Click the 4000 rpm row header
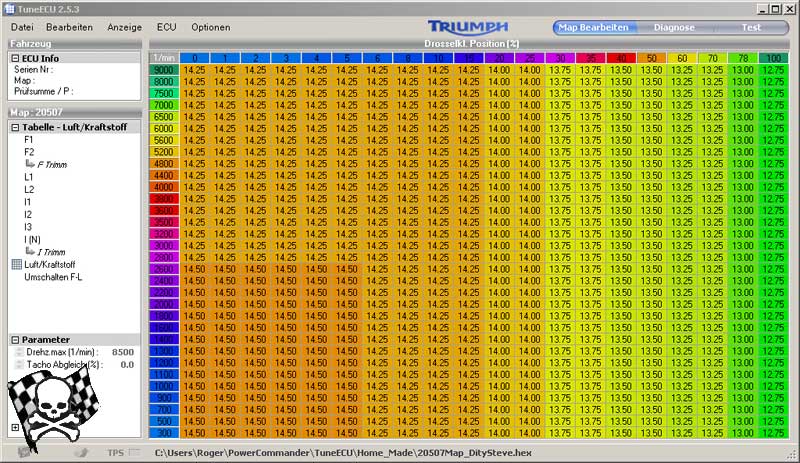 (x=164, y=187)
